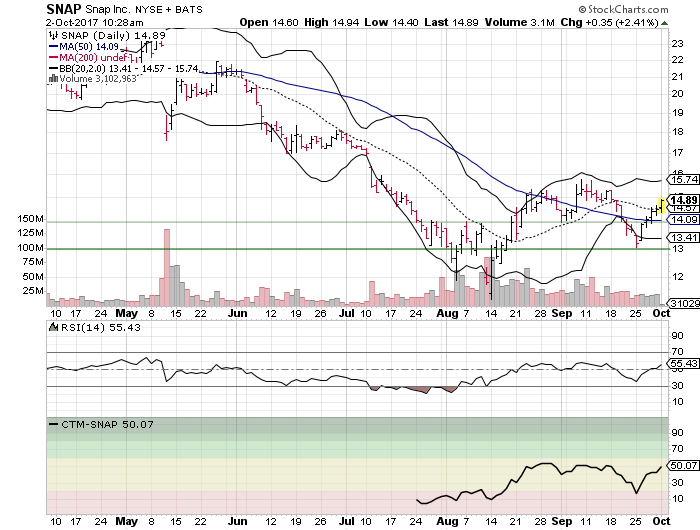
Task: Click the 'Open 14.60' value
Action: [269, 22]
